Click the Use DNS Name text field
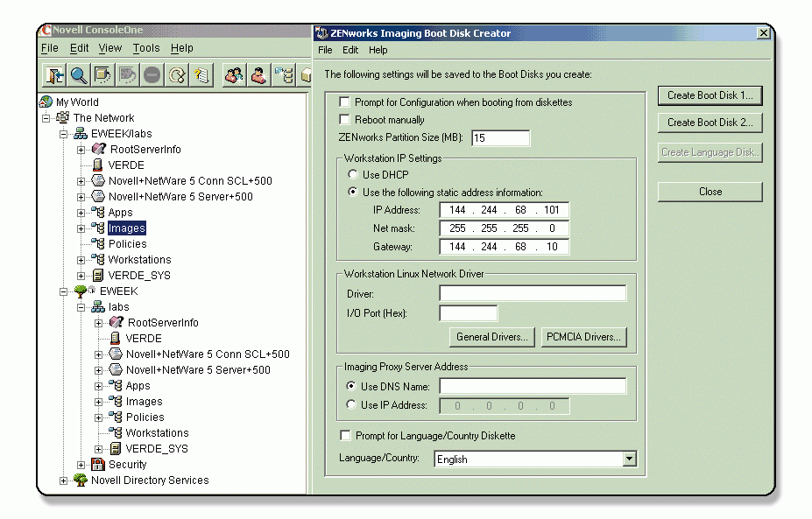Screen dimensions: 812x519 pos(533,386)
